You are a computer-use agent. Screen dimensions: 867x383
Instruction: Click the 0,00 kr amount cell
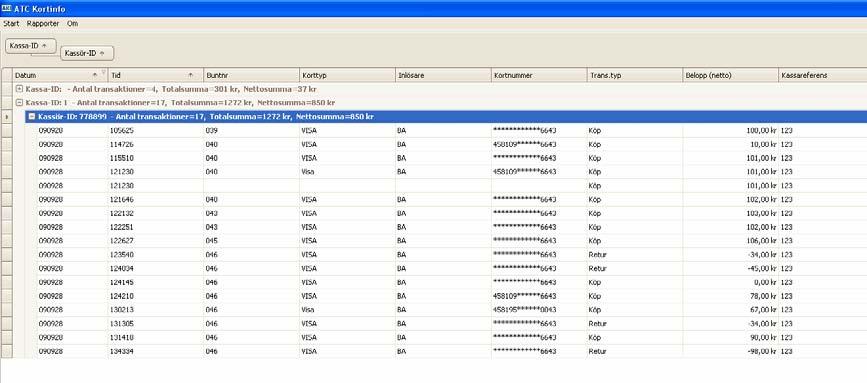730,282
